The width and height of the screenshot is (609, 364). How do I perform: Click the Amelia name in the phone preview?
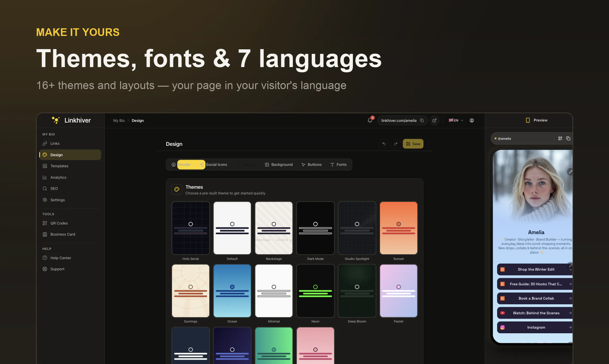[536, 232]
